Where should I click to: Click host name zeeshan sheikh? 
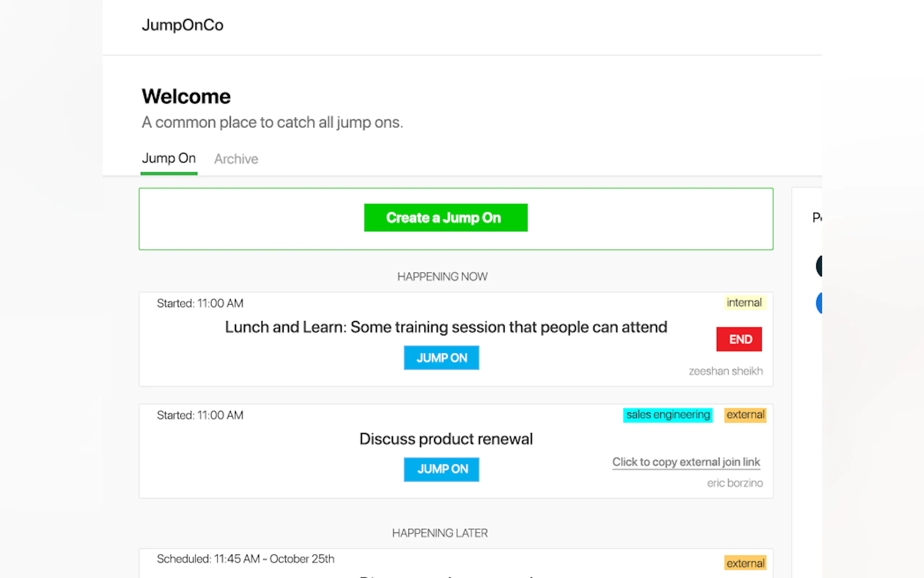[725, 371]
